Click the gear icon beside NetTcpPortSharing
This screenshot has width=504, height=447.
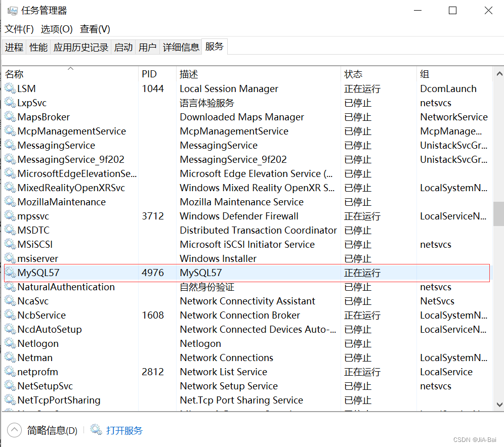click(10, 399)
